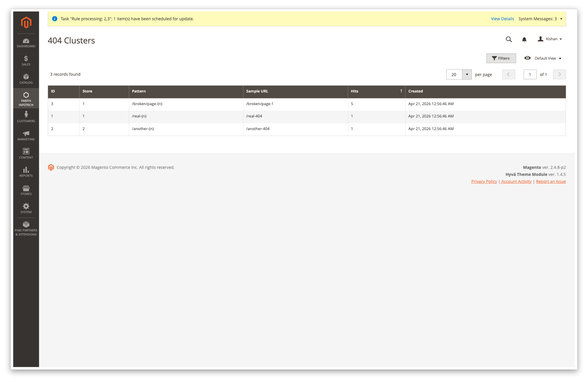Open the Catalog box icon menu
Screen dimensions: 588x382
pos(26,79)
